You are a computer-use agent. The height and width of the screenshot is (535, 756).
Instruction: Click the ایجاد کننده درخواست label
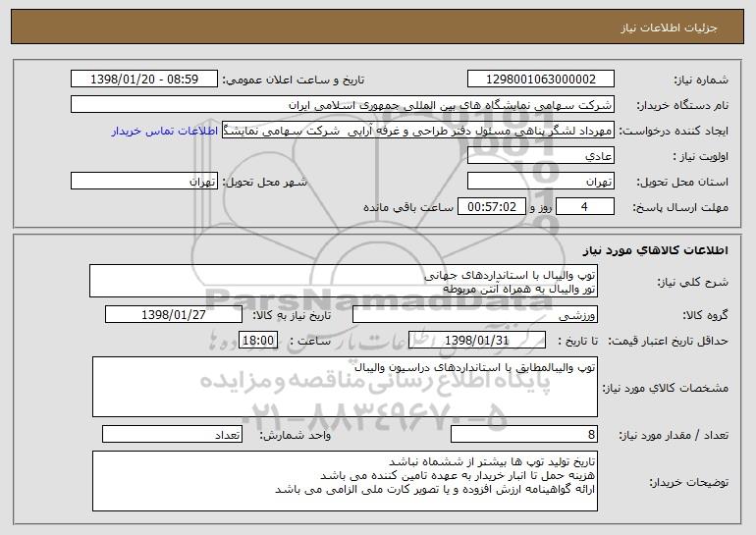[674, 132]
